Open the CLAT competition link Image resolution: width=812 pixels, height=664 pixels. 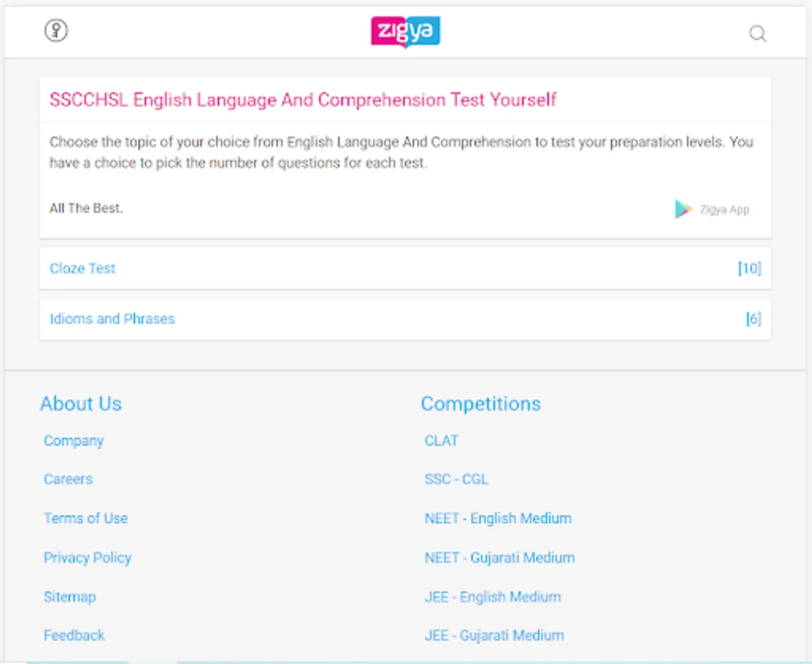pyautogui.click(x=441, y=441)
